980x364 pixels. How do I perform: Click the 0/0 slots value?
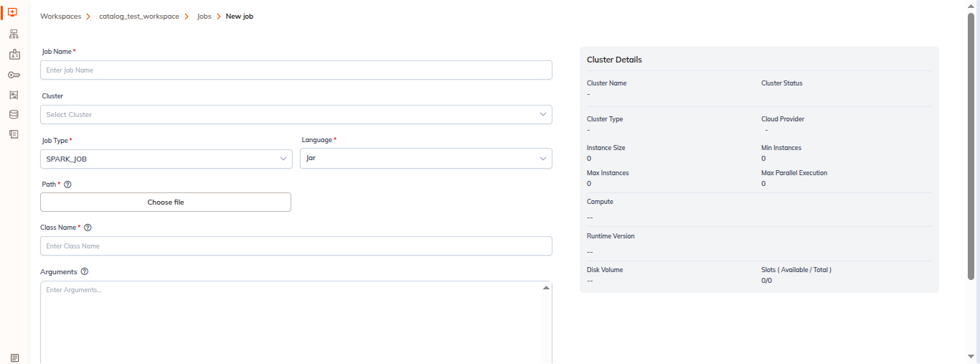pyautogui.click(x=766, y=281)
